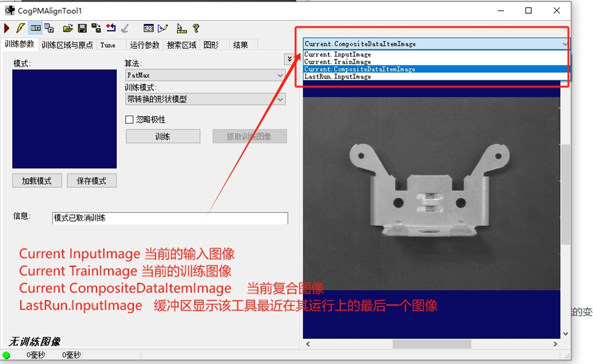Click the reset tool icon with red dot
The image size is (593, 364).
pos(111,28)
